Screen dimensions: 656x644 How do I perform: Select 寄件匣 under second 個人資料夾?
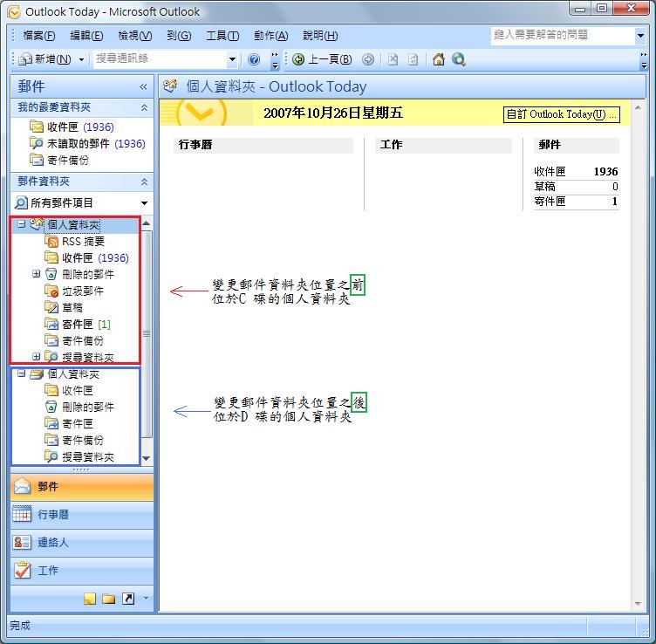point(69,423)
